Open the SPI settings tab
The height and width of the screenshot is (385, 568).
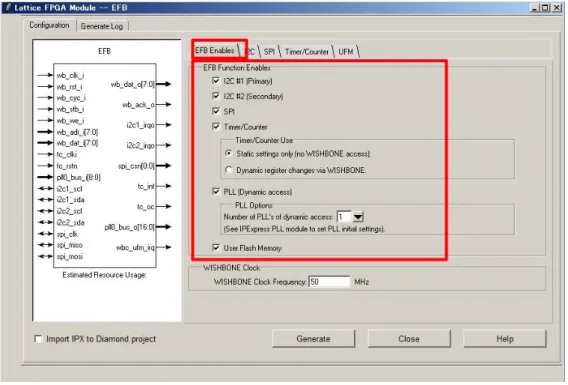pos(270,52)
